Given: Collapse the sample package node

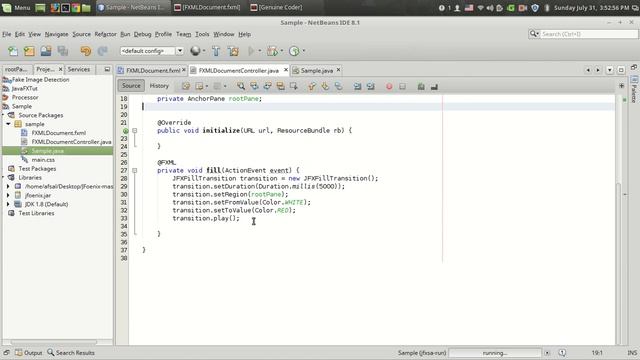Looking at the screenshot, I should [x=8, y=124].
